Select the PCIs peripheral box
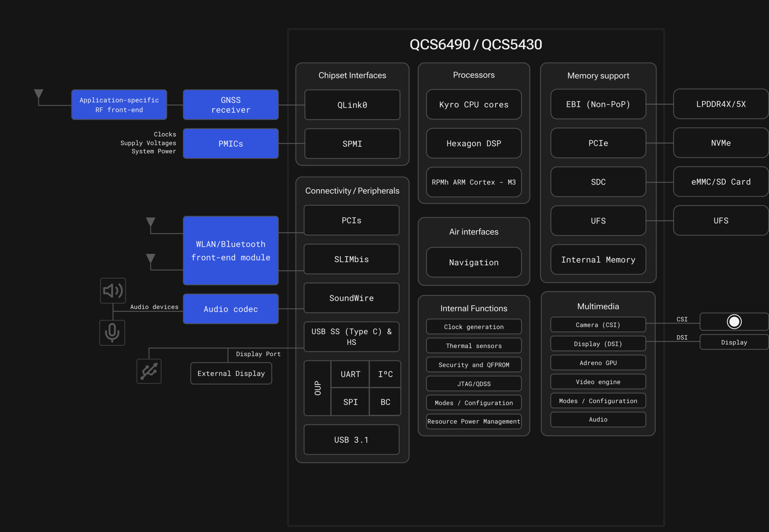 point(352,220)
